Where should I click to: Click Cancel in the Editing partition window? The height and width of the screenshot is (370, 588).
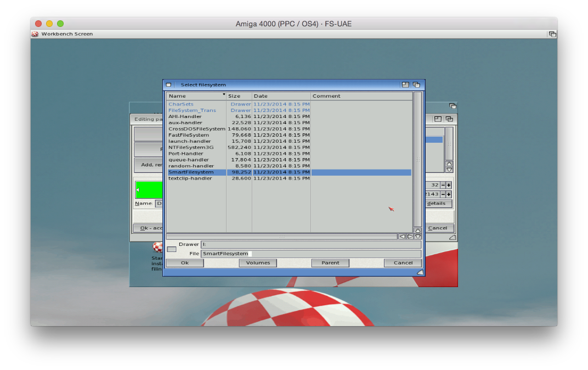(438, 228)
